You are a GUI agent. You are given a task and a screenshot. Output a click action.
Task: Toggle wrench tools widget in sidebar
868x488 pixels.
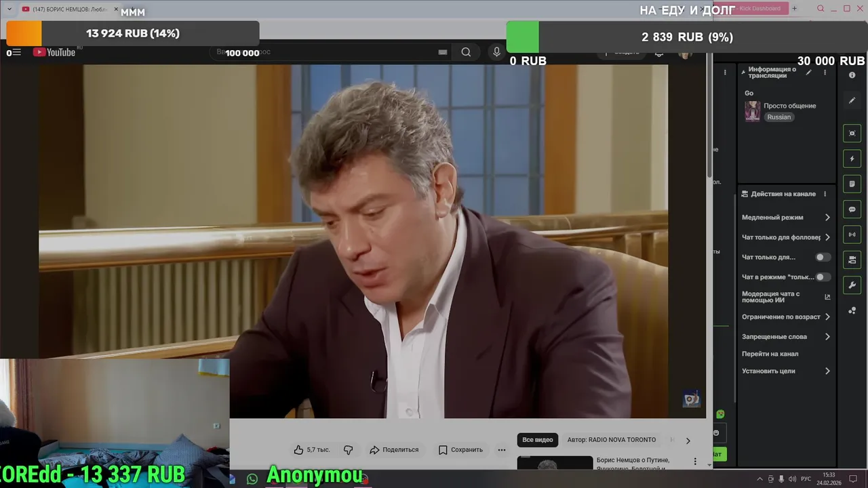[852, 285]
